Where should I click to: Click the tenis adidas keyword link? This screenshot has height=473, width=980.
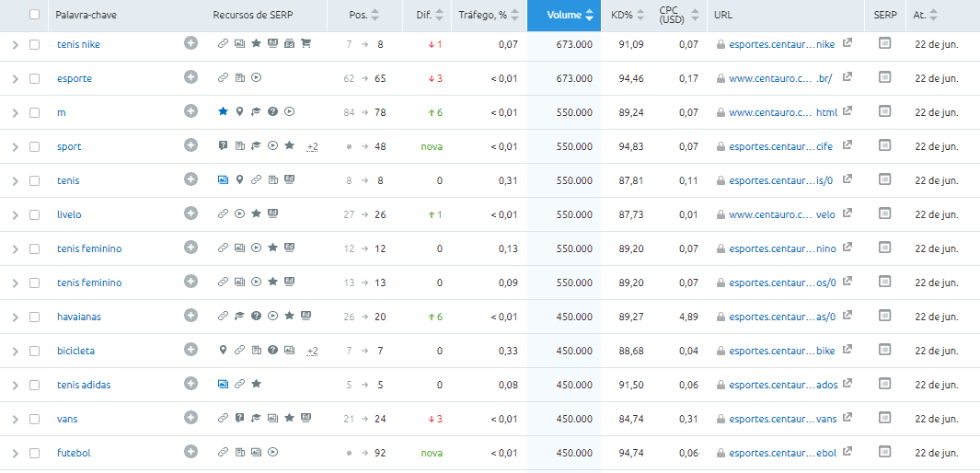pos(84,385)
